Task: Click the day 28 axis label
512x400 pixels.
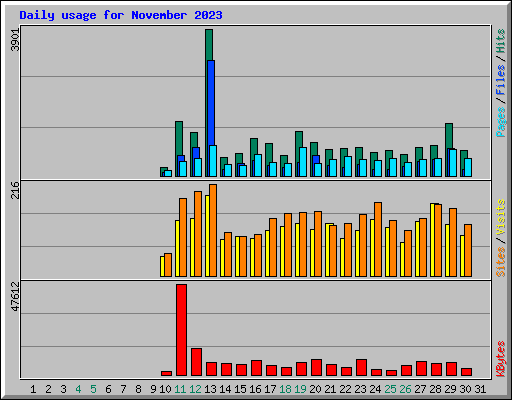Action: [x=435, y=389]
